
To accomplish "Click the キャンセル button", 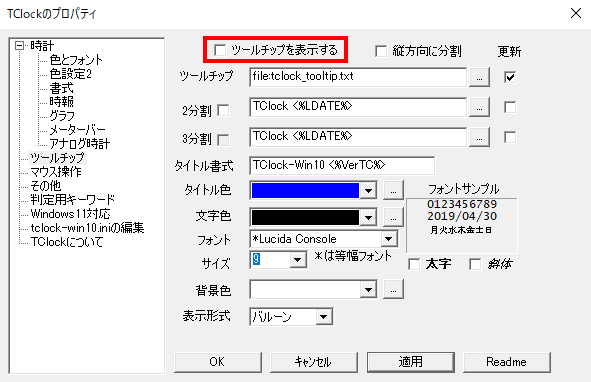I will (x=314, y=362).
